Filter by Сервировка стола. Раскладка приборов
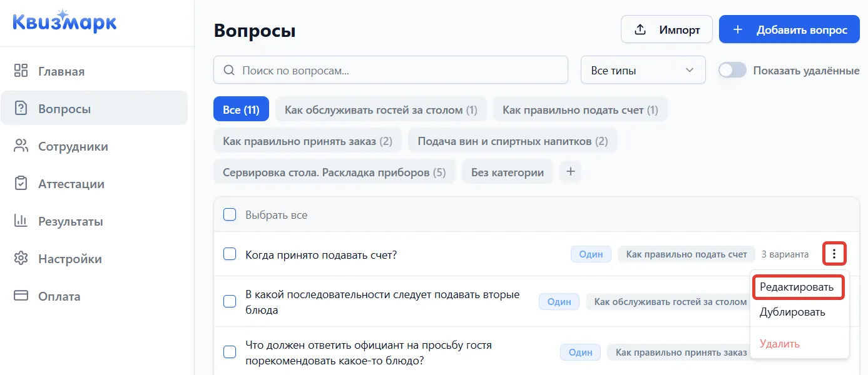This screenshot has width=868, height=375. pos(334,172)
